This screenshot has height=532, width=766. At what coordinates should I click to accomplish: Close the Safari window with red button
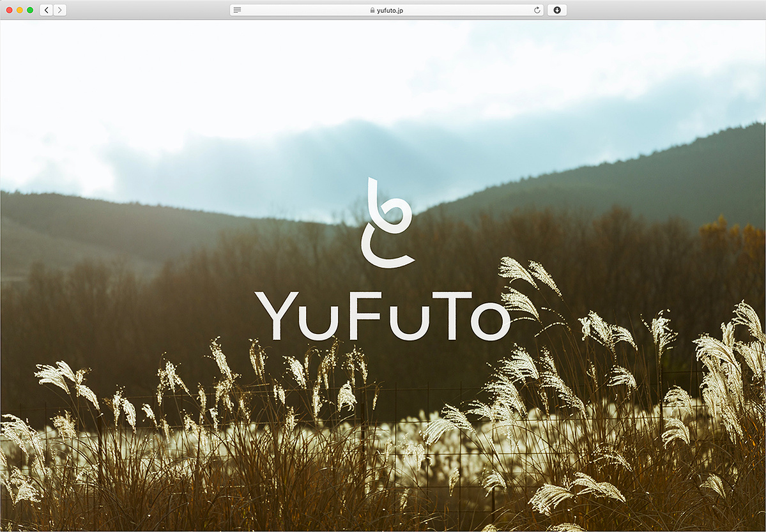point(10,10)
